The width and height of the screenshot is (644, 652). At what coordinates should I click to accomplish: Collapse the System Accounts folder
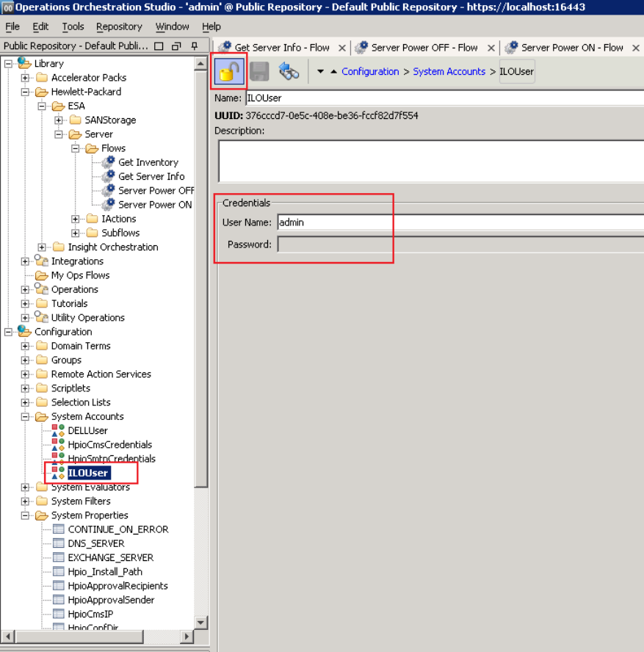pyautogui.click(x=26, y=416)
